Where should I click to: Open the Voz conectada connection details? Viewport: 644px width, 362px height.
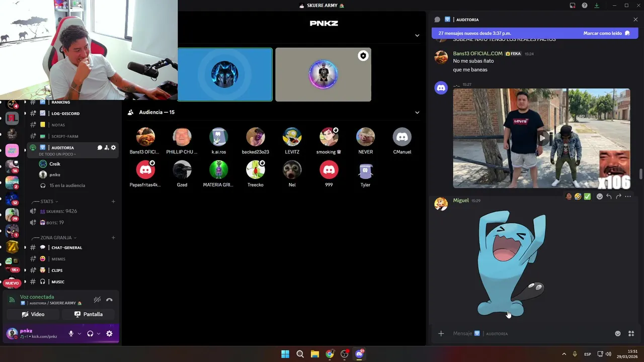[37, 297]
